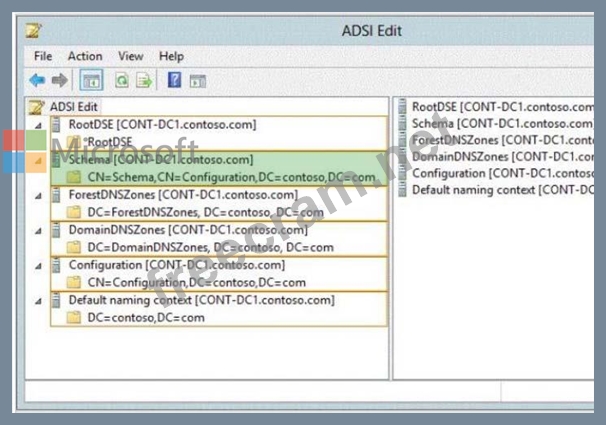This screenshot has width=606, height=425.
Task: Toggle the Show/Hide Console Tree icon
Action: [91, 80]
